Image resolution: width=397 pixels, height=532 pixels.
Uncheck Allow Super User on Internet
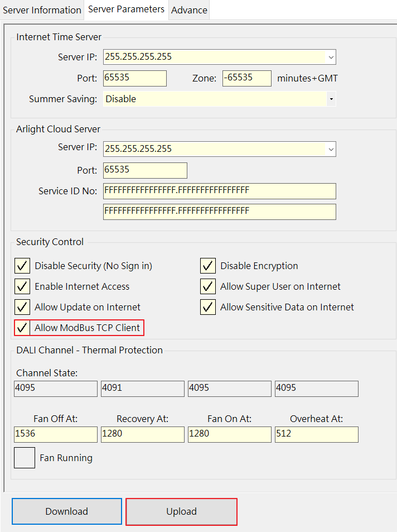pyautogui.click(x=208, y=286)
